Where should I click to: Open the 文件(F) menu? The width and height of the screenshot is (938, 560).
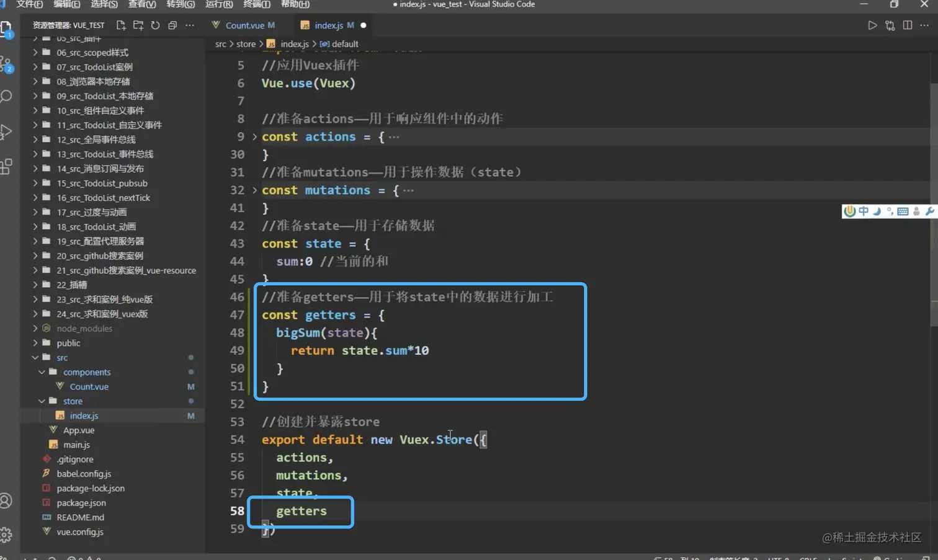29,4
